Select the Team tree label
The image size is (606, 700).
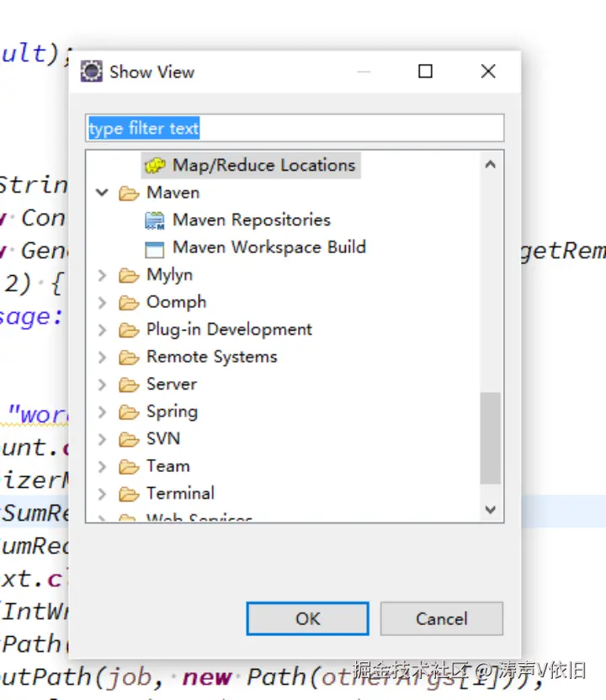pyautogui.click(x=167, y=466)
